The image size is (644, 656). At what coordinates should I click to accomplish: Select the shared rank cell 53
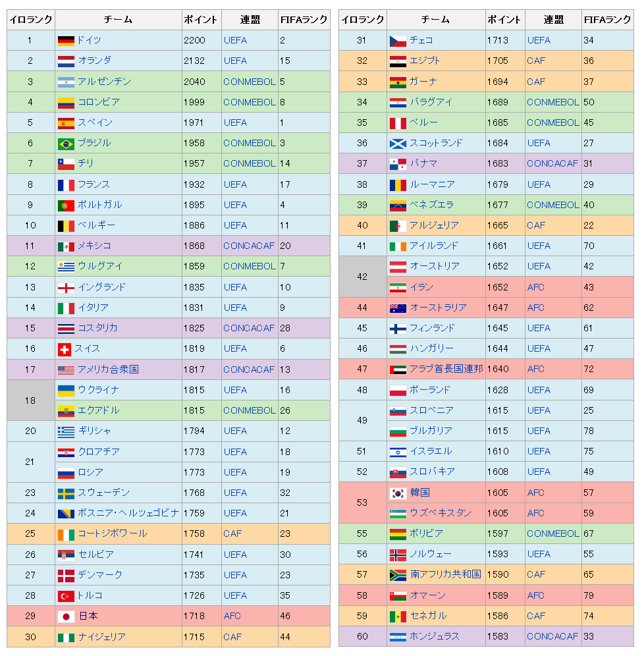[x=363, y=503]
